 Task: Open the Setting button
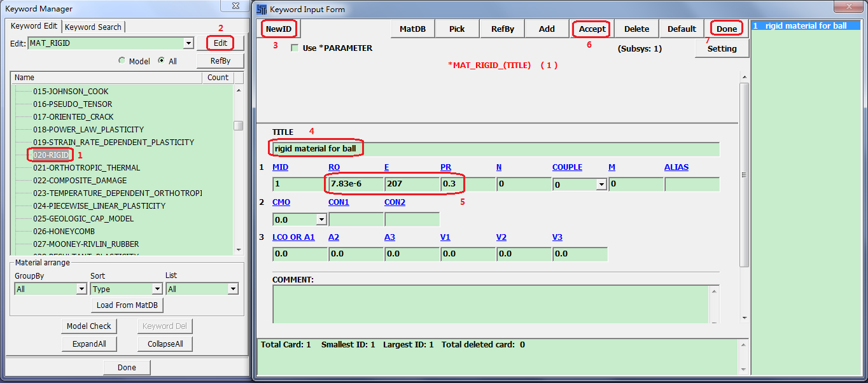click(722, 48)
